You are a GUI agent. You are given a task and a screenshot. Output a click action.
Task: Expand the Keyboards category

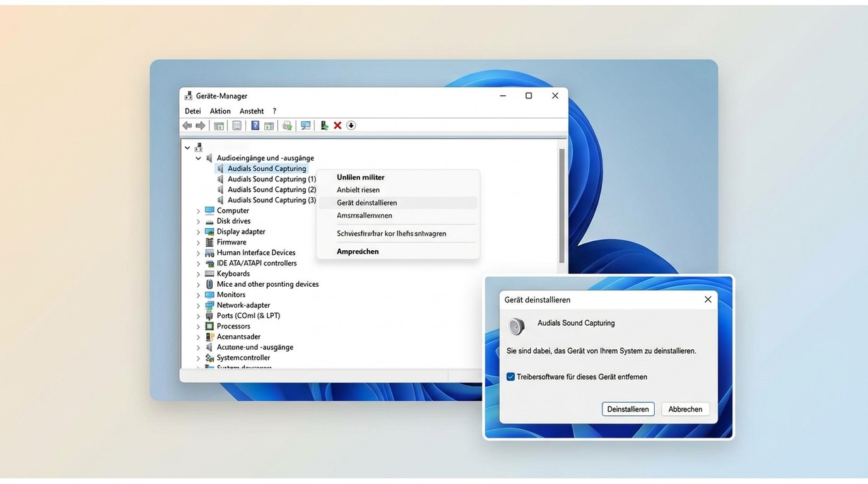tap(198, 274)
